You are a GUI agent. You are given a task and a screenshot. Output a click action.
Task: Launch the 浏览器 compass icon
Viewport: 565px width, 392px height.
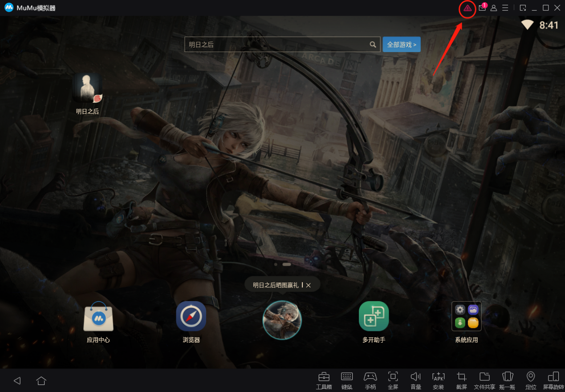(191, 316)
